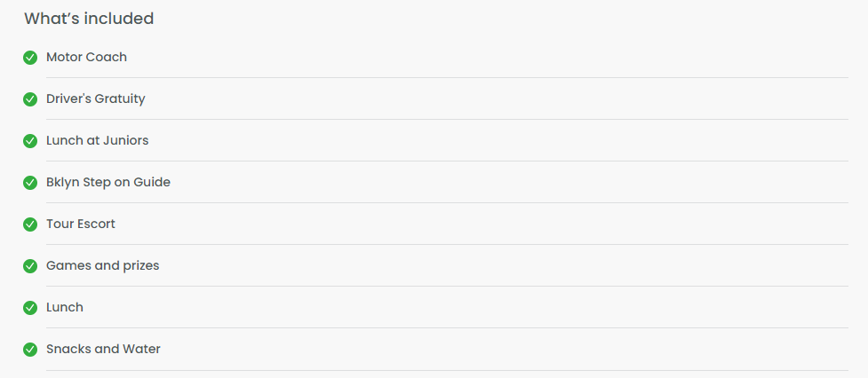This screenshot has width=868, height=378.
Task: Click the separator line under Tour Escort
Action: click(x=447, y=245)
